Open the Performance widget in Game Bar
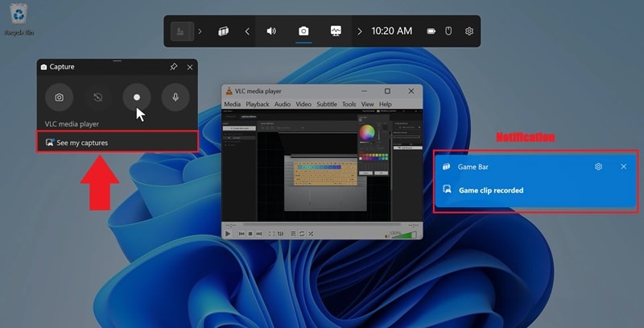Viewport: 644px width, 328px height. (336, 31)
